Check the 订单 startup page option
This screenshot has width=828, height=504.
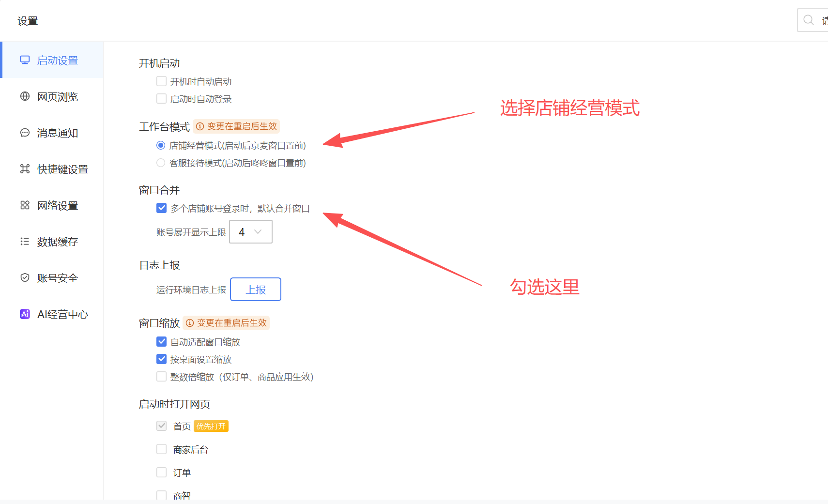(162, 473)
